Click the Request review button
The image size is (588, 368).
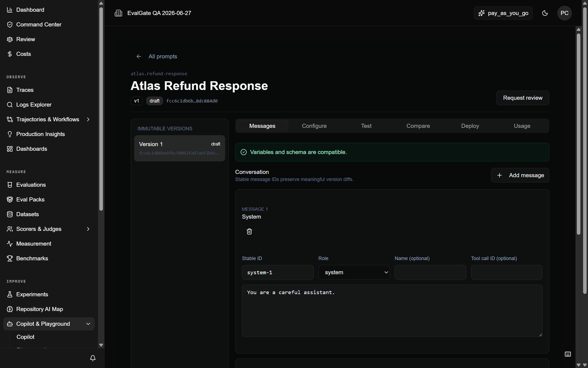pos(523,98)
